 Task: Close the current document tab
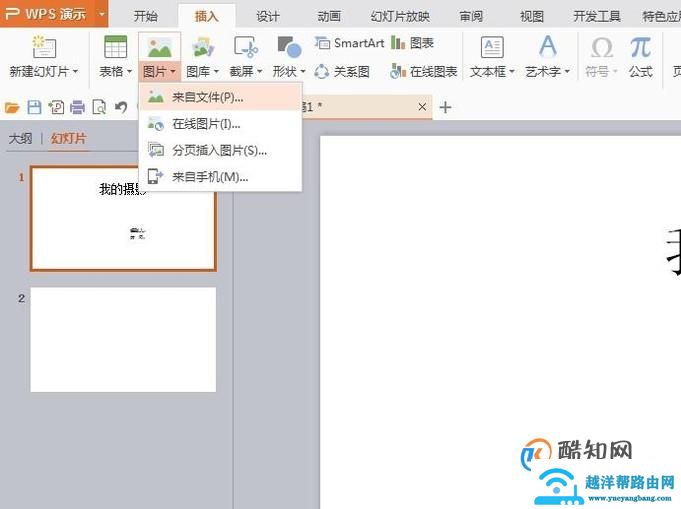422,107
